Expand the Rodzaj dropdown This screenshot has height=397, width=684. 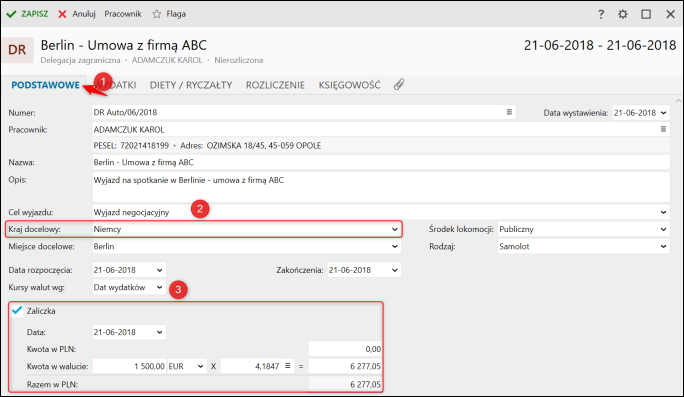tap(663, 246)
